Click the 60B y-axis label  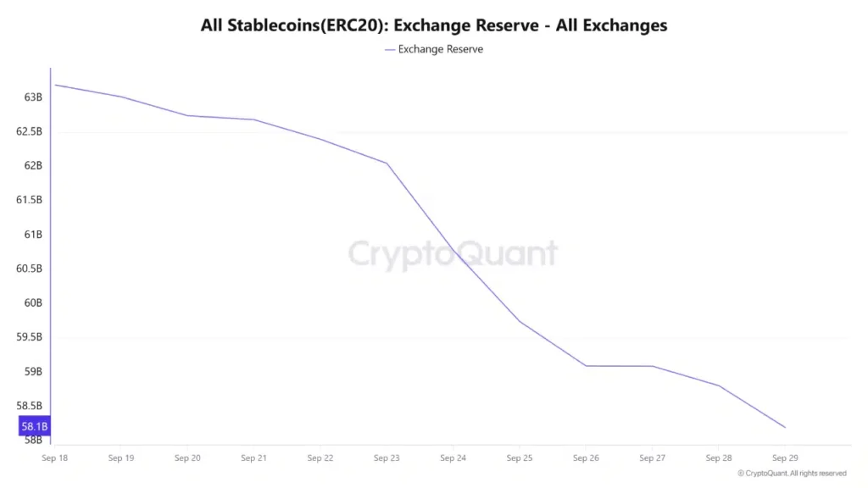pyautogui.click(x=33, y=302)
